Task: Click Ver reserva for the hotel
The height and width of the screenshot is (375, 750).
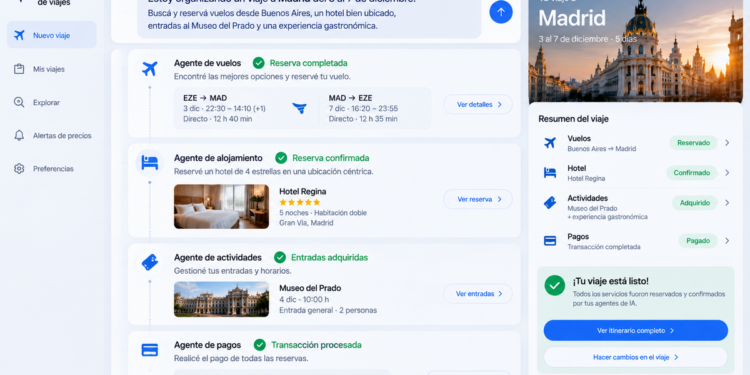Action: pos(478,199)
